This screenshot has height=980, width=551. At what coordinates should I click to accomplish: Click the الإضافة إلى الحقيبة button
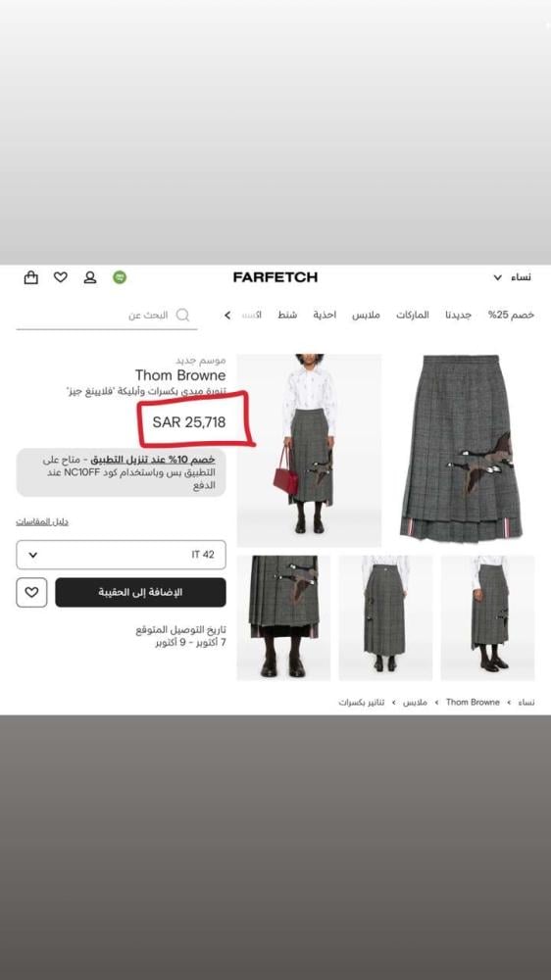pos(141,593)
